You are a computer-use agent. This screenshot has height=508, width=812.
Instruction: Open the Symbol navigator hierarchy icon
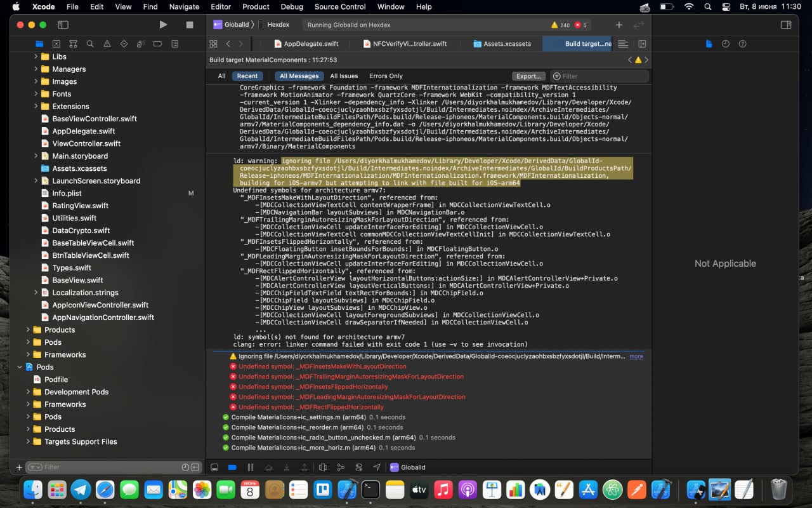(73, 44)
